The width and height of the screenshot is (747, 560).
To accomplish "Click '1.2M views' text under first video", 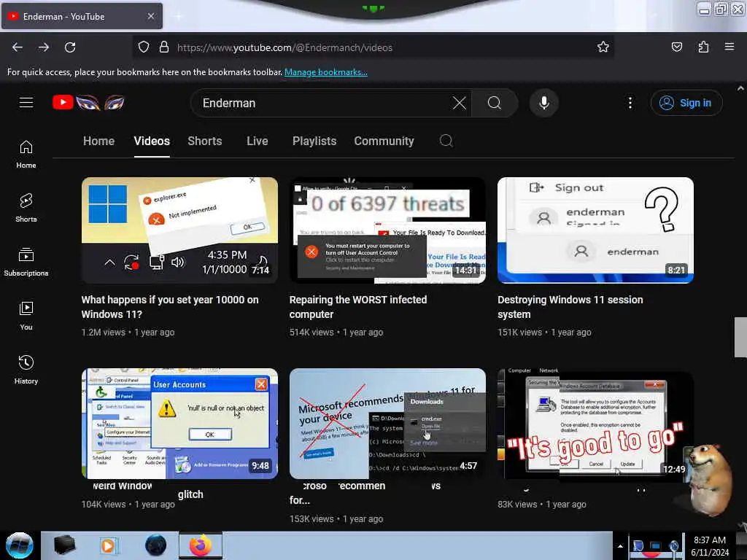I will 103,332.
